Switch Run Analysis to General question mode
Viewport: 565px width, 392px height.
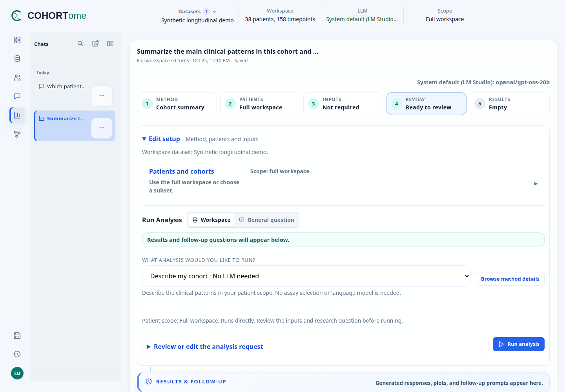(267, 220)
